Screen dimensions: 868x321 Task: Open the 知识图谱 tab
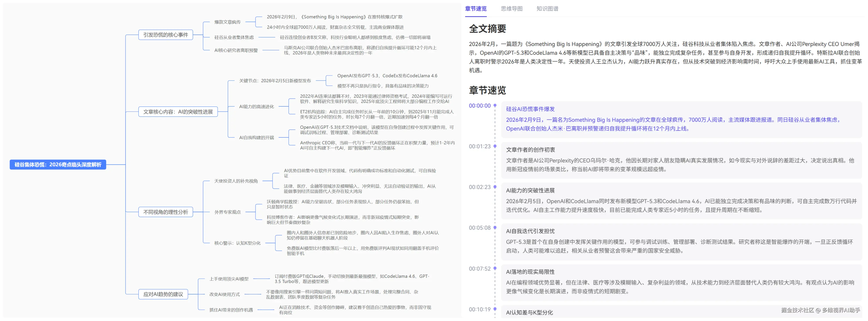tap(546, 9)
